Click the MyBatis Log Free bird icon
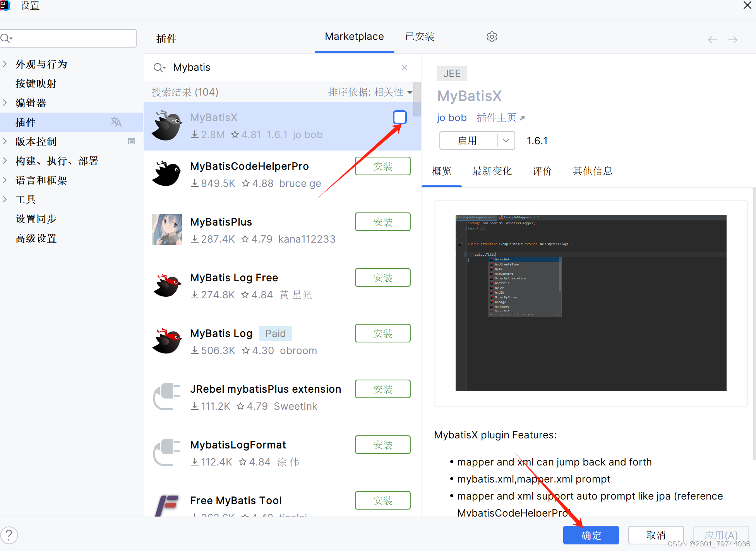The image size is (756, 551). [167, 285]
